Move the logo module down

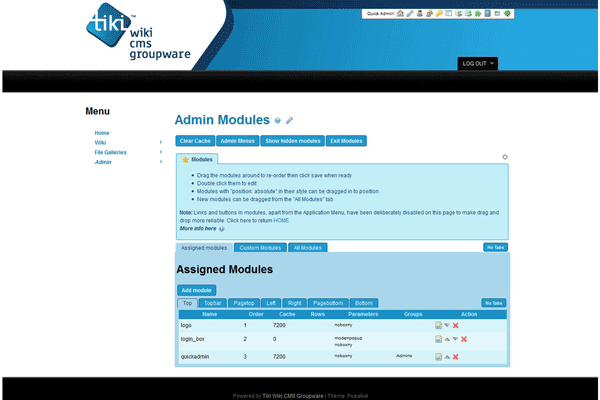click(447, 325)
